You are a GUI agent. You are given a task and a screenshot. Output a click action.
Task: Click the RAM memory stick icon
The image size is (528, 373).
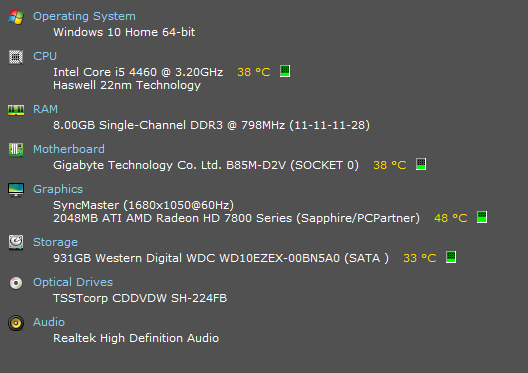tap(16, 110)
